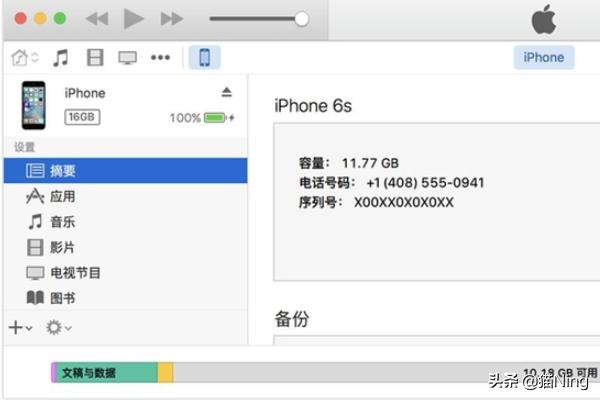Viewport: 600px width, 400px height.
Task: Click the fast-forward next track button
Action: tap(172, 19)
